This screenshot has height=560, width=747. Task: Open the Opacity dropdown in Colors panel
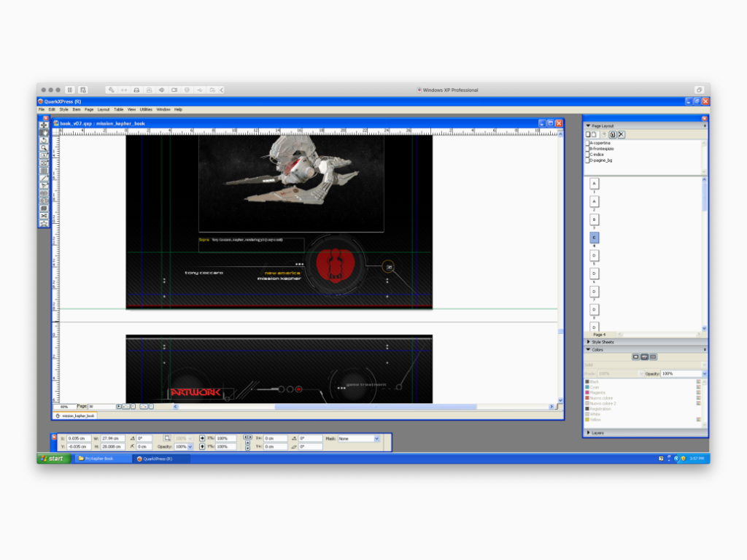coord(704,374)
